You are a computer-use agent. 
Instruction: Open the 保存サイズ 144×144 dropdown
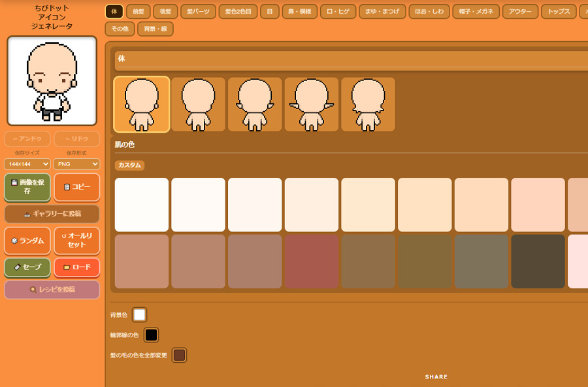(27, 164)
